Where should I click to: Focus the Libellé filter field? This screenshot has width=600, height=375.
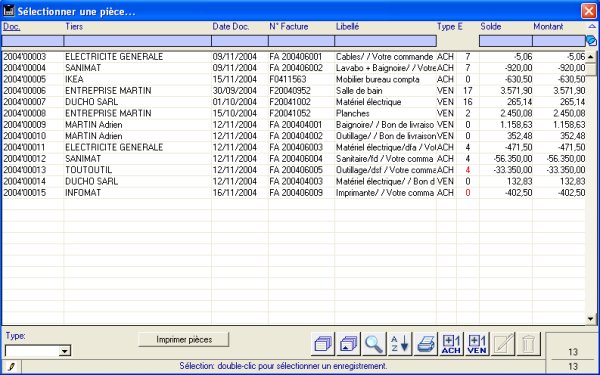pyautogui.click(x=386, y=41)
